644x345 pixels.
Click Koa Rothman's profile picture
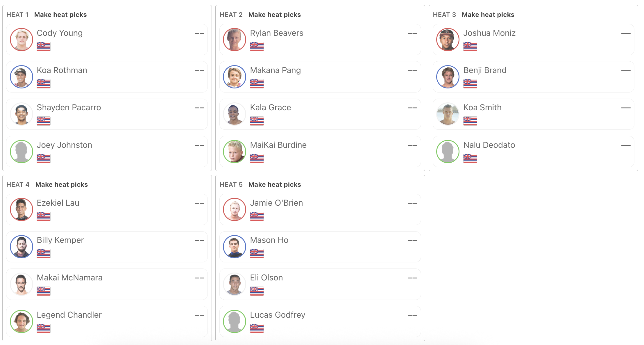pyautogui.click(x=22, y=77)
